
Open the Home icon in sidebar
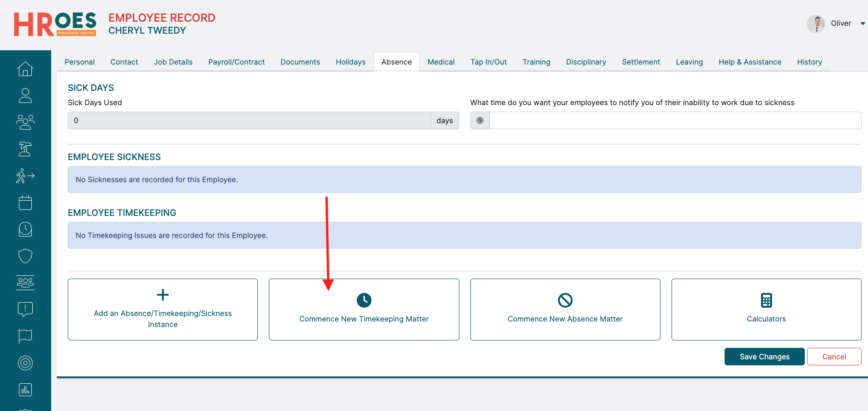(25, 69)
